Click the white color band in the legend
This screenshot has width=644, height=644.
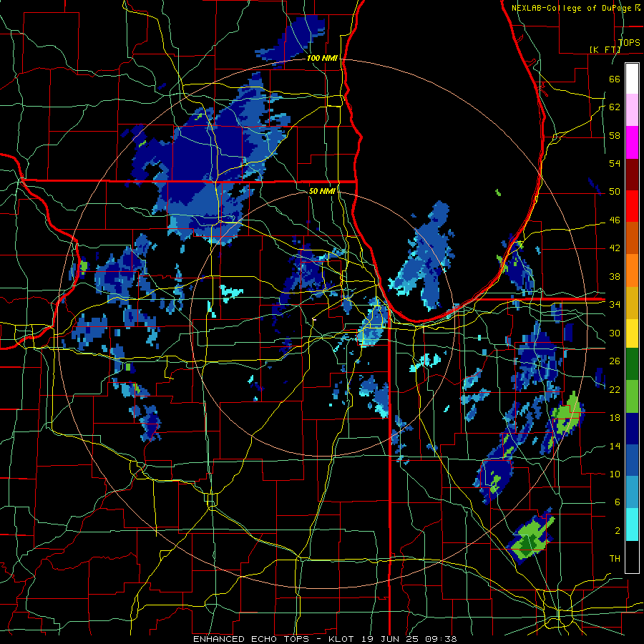click(x=632, y=79)
